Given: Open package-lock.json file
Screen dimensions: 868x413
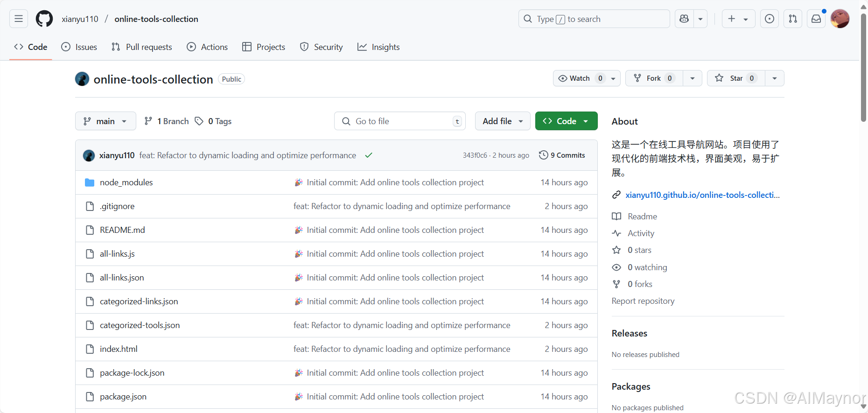Looking at the screenshot, I should pos(132,373).
